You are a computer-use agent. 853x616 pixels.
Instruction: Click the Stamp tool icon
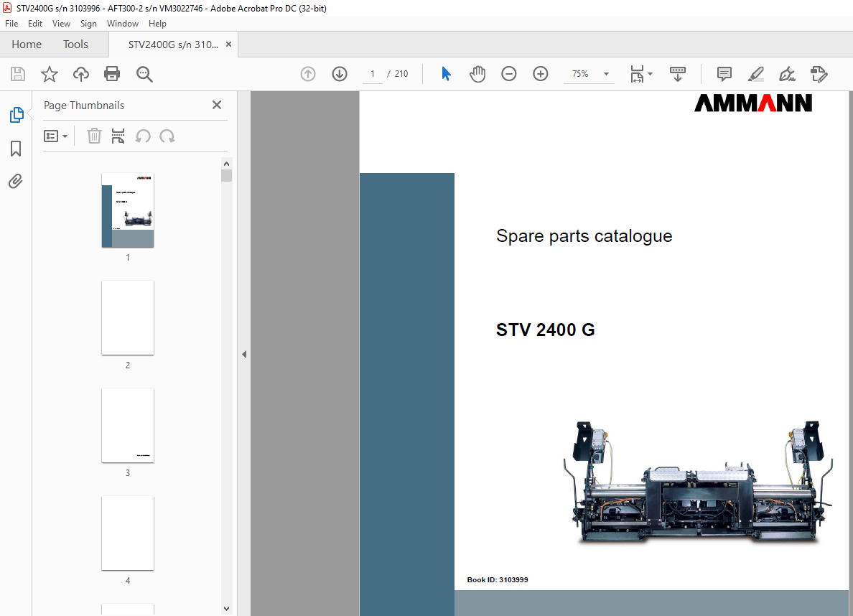[x=819, y=74]
